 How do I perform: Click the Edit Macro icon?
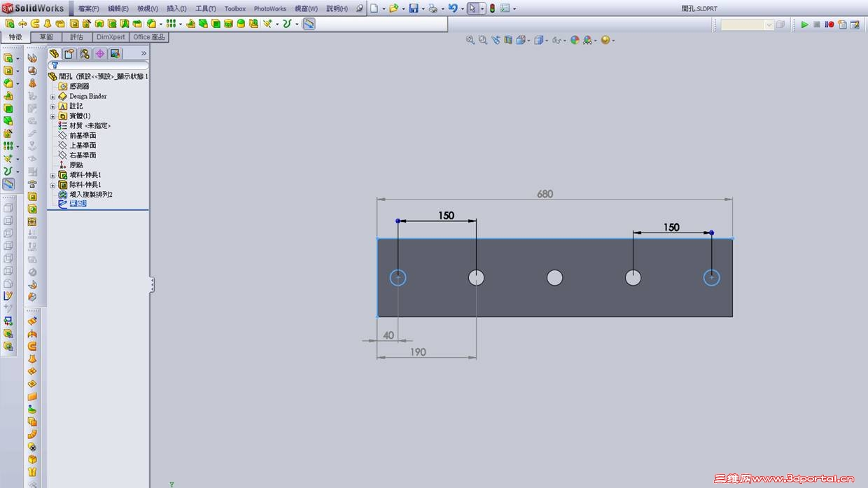click(854, 25)
